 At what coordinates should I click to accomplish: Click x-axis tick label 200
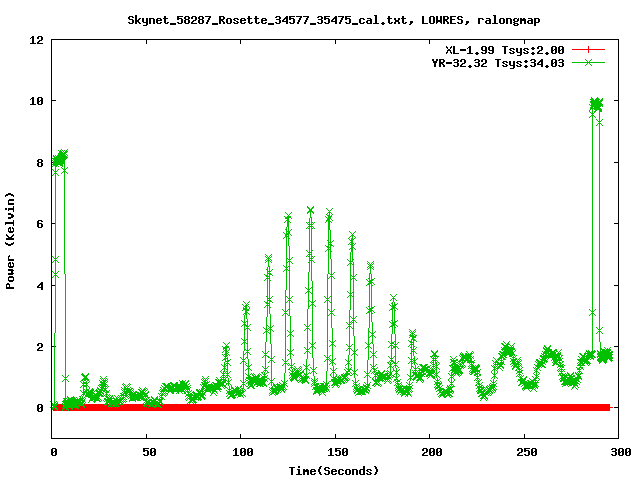(x=432, y=452)
